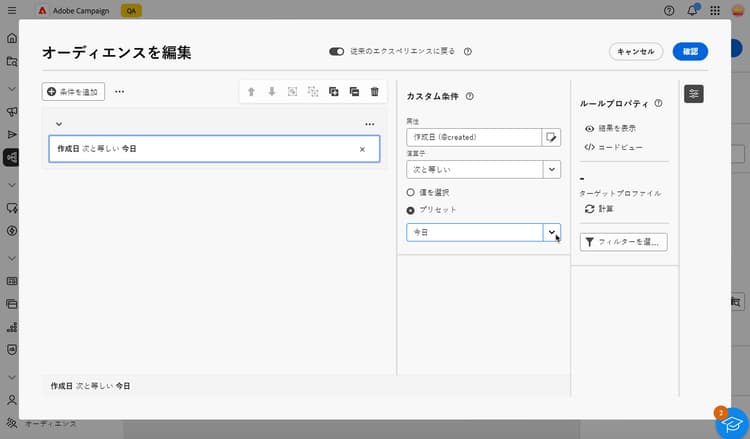
Task: Click the フィルターを選... filter button
Action: click(624, 242)
